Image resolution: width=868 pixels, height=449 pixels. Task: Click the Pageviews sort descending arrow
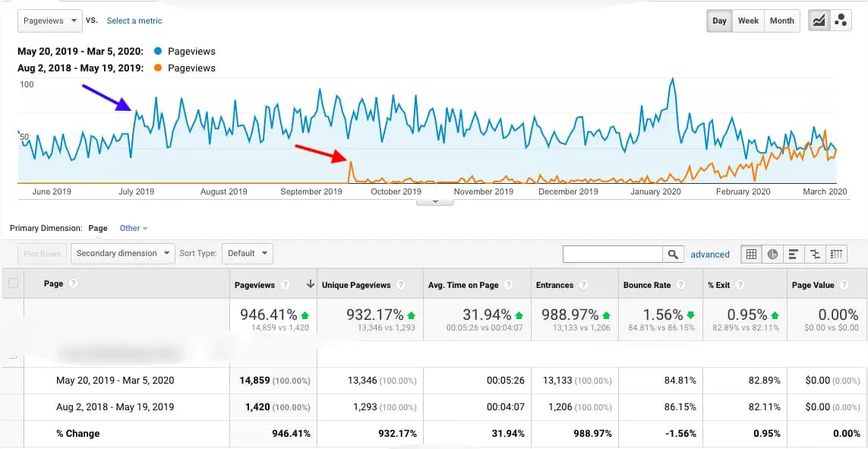pos(310,285)
